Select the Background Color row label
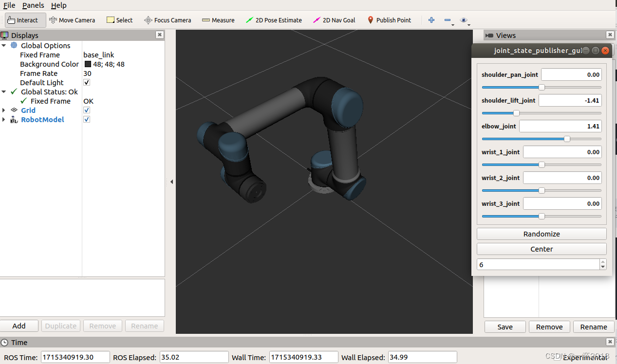617x364 pixels. coord(49,64)
